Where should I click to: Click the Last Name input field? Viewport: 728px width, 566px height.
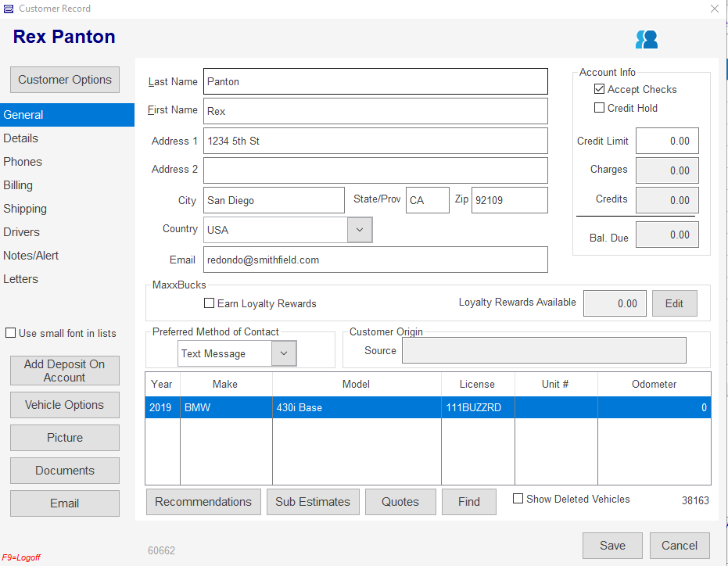375,81
